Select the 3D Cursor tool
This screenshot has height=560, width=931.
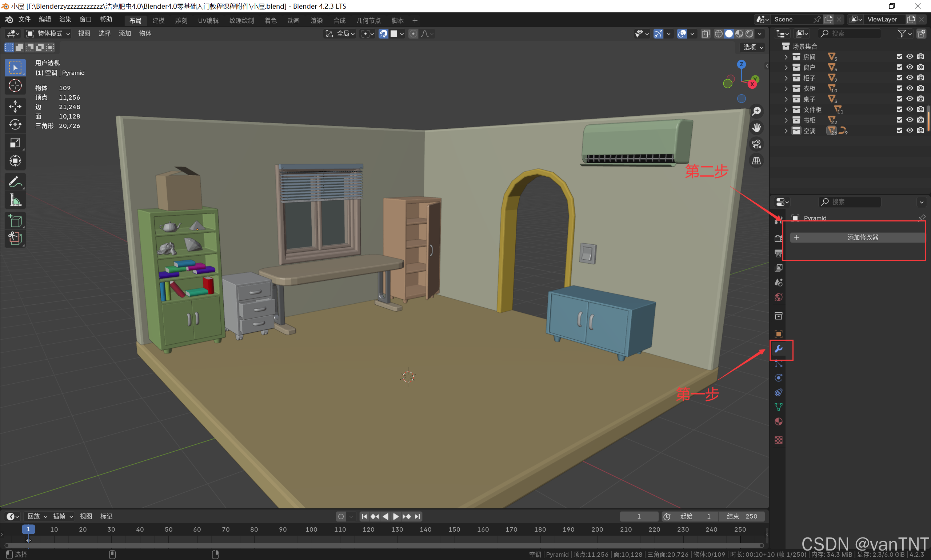15,86
